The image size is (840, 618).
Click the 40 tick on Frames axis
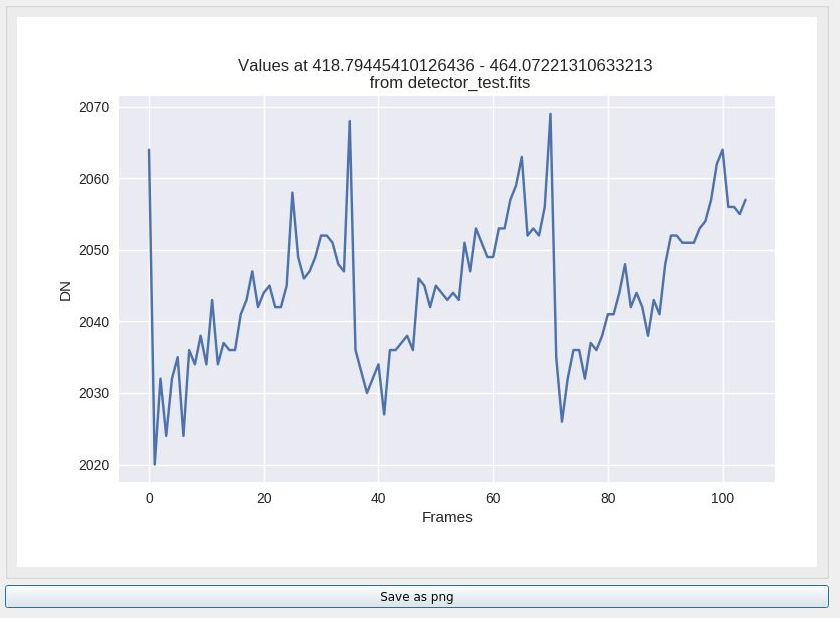click(378, 498)
